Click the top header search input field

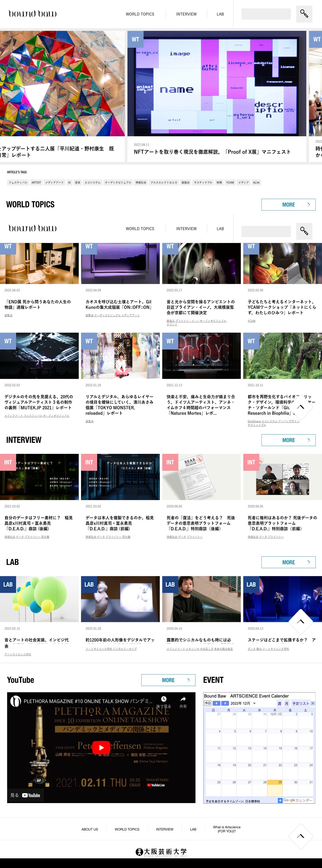pyautogui.click(x=266, y=14)
